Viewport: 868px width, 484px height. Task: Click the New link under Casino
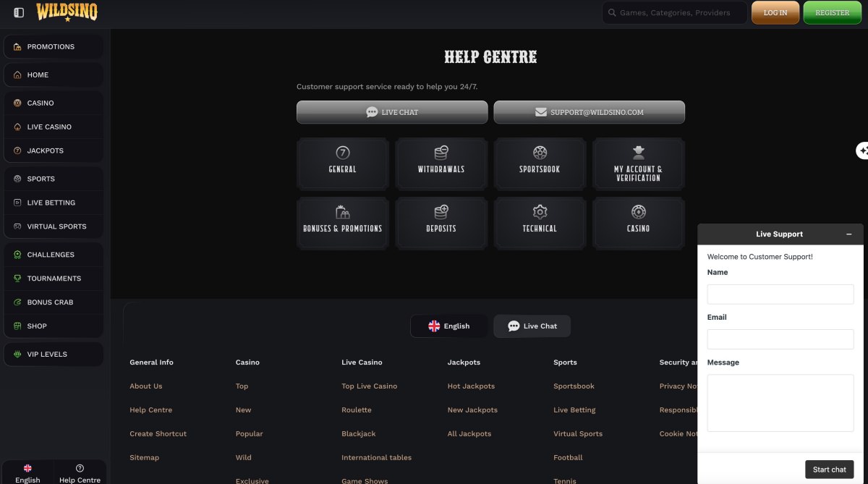coord(244,410)
